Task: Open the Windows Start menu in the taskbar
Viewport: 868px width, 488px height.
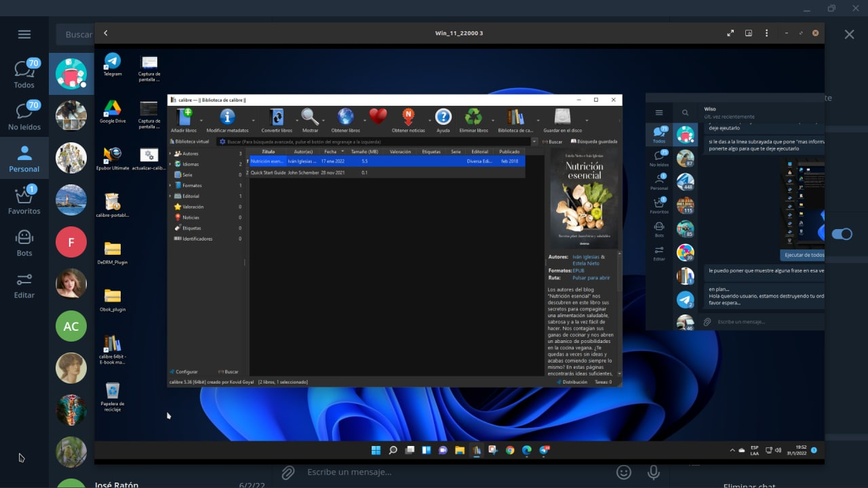Action: tap(375, 450)
